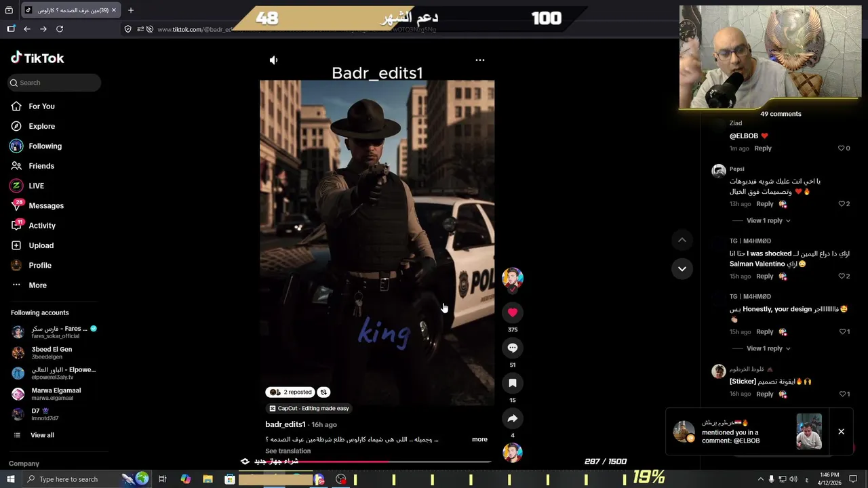Show hidden system tray icons
868x488 pixels.
(x=760, y=479)
